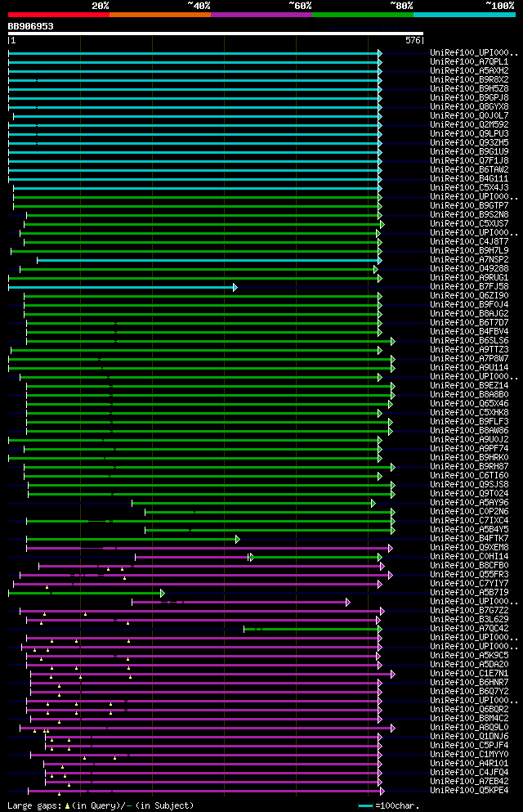Click hit label UniRef100_O49288

[x=469, y=268]
